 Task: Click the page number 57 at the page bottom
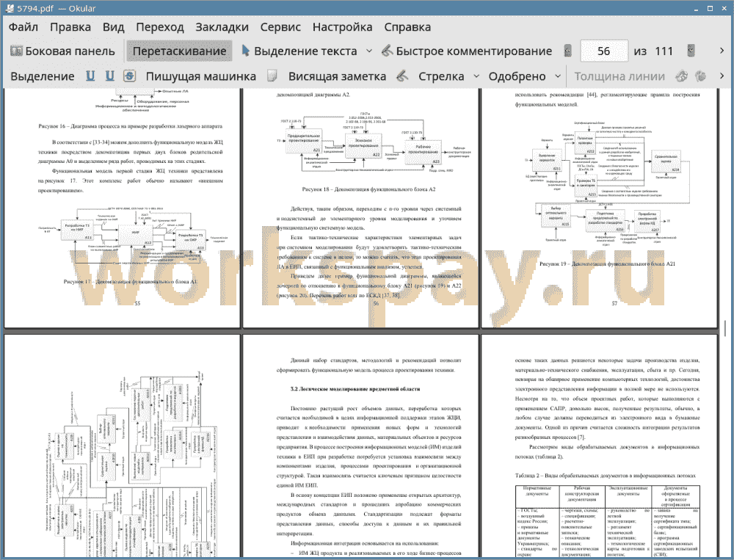614,303
